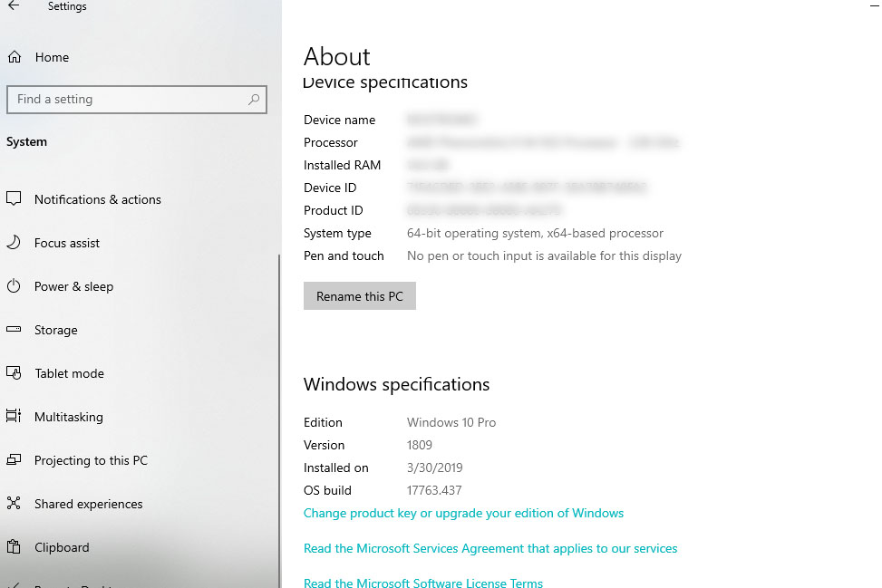
Task: Click the Rename this PC button
Action: click(360, 296)
